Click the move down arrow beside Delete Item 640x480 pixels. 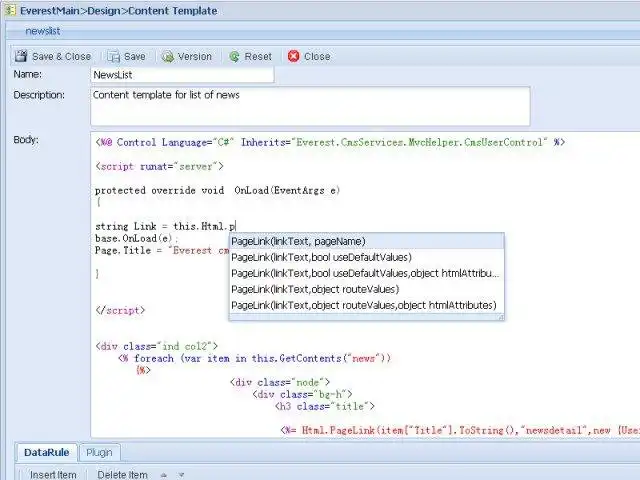(181, 475)
